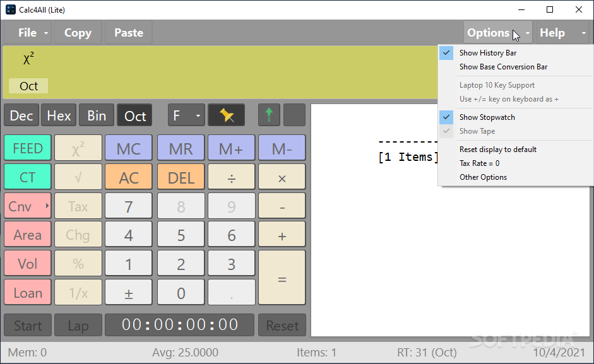Click the equals key
The height and width of the screenshot is (364, 594).
pyautogui.click(x=282, y=278)
